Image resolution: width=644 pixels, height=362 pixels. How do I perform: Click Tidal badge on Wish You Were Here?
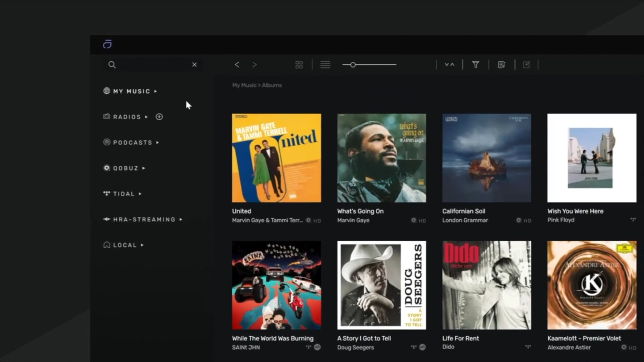coord(633,220)
